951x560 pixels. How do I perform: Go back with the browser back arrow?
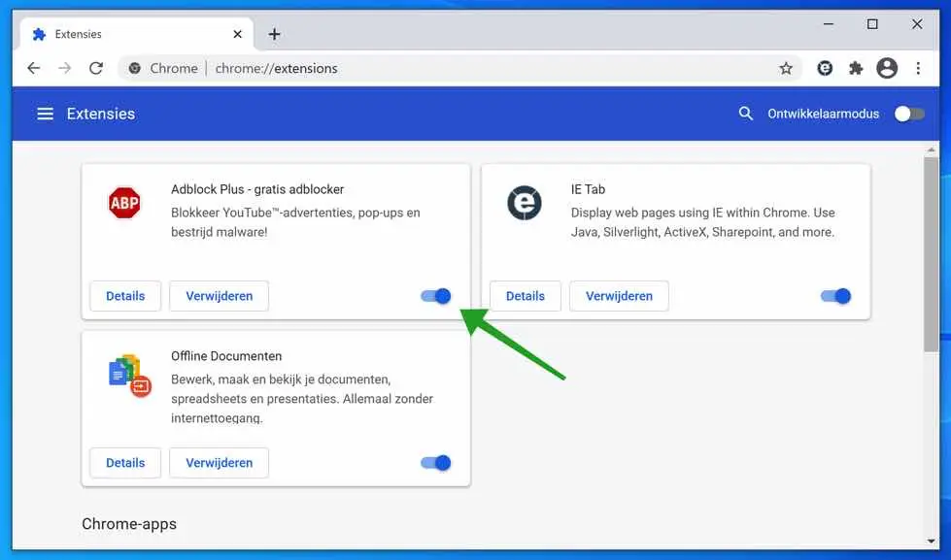click(34, 69)
